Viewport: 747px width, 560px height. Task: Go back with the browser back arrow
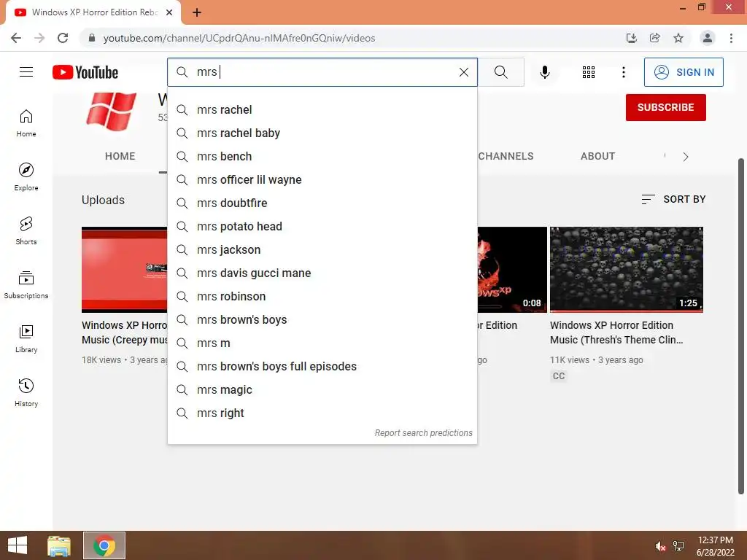click(16, 38)
